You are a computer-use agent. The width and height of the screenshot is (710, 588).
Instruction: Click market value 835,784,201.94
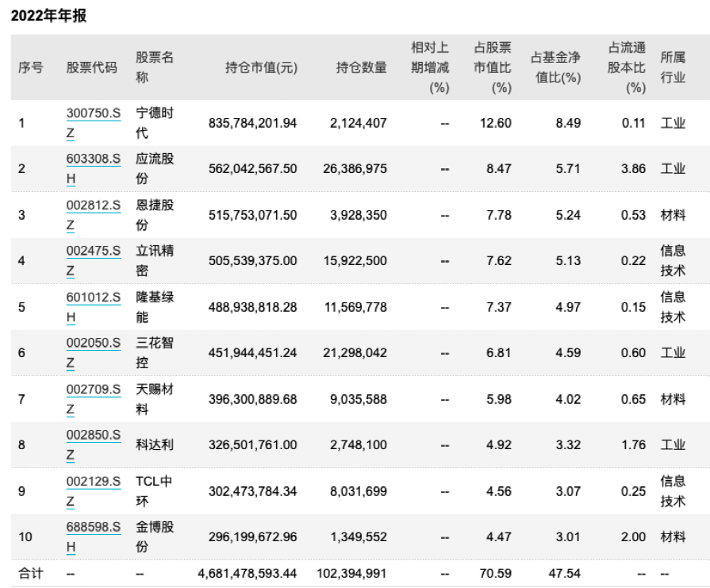(253, 123)
